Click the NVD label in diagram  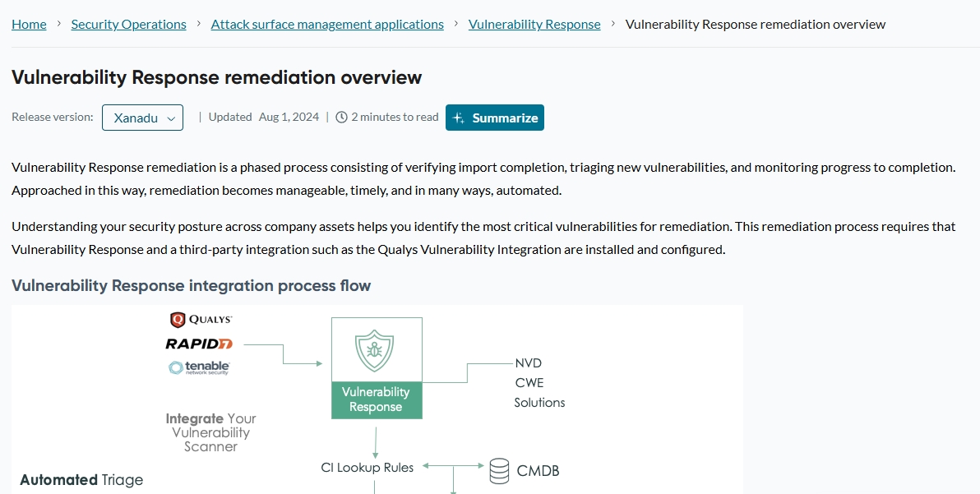click(528, 363)
